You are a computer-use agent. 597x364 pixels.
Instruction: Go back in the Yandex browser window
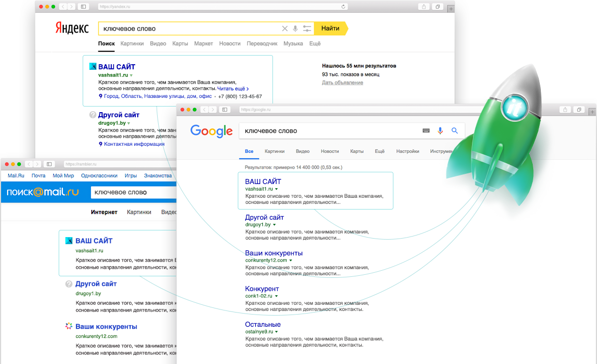coord(63,7)
